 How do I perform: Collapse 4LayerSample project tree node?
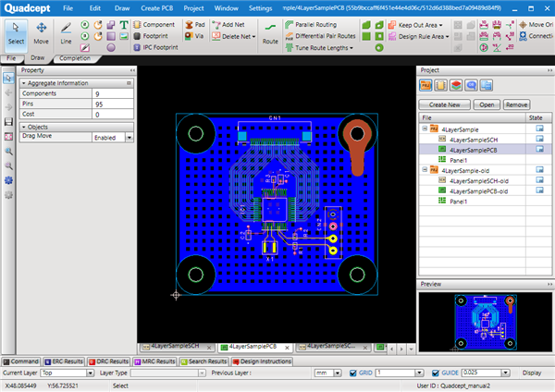pos(425,129)
